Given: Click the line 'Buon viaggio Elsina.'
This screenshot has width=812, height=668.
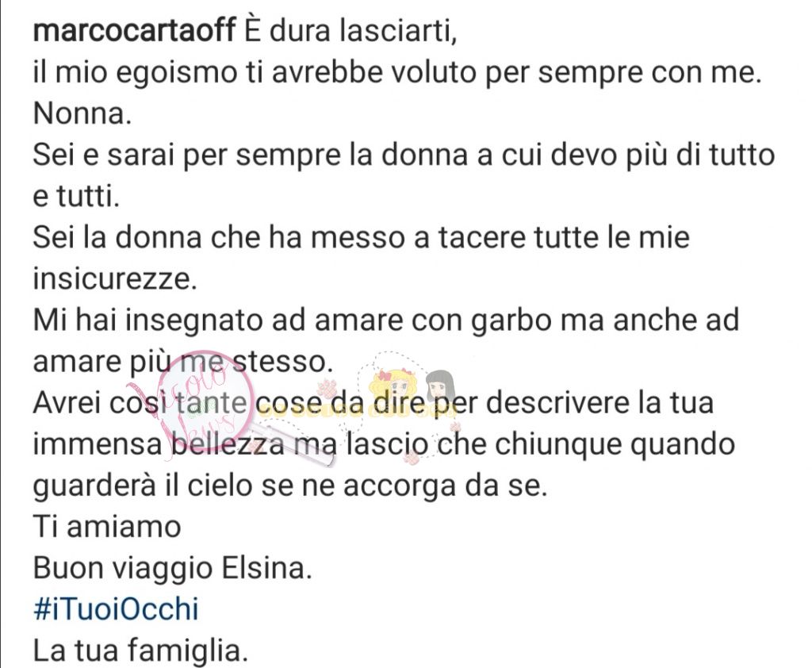Looking at the screenshot, I should click(173, 568).
